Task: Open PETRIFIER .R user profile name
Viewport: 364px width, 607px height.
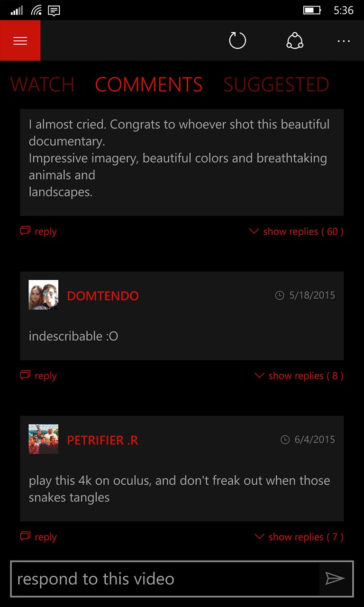Action: pyautogui.click(x=102, y=440)
